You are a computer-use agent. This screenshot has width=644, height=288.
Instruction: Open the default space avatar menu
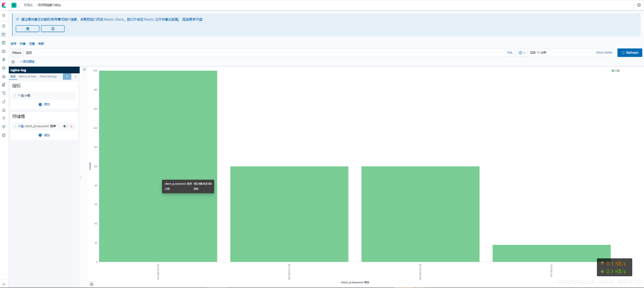pos(14,5)
